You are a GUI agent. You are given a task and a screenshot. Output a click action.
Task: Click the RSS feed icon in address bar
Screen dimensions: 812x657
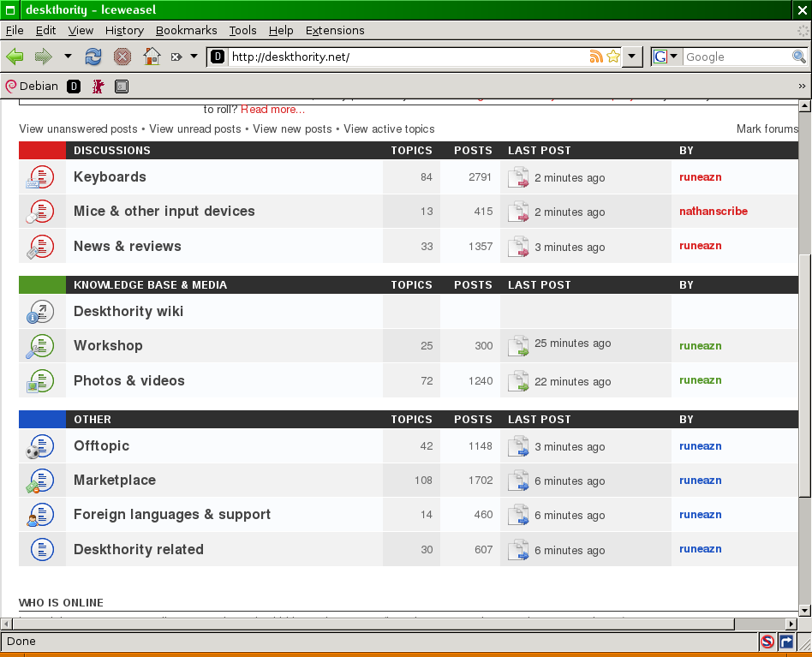596,57
